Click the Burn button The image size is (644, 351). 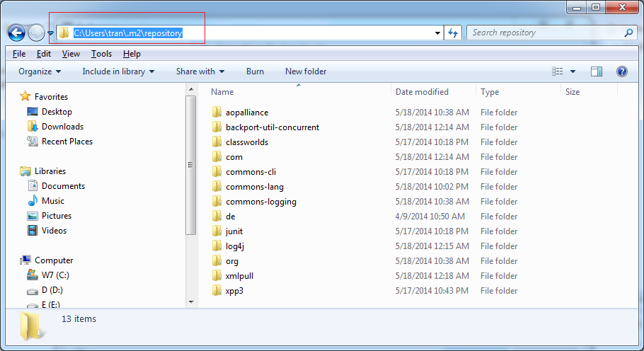coord(255,71)
